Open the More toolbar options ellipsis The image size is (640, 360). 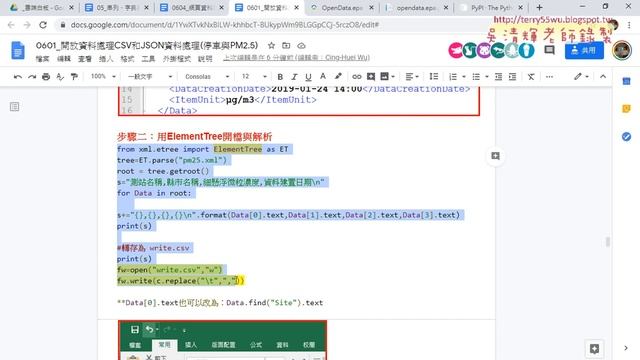click(x=549, y=77)
